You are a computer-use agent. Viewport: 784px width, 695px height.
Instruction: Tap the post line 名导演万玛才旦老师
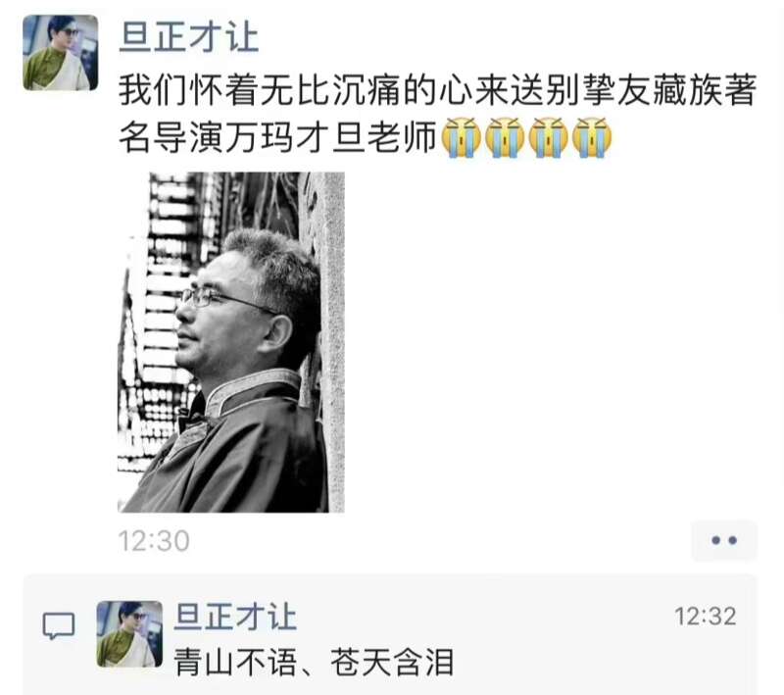click(278, 137)
